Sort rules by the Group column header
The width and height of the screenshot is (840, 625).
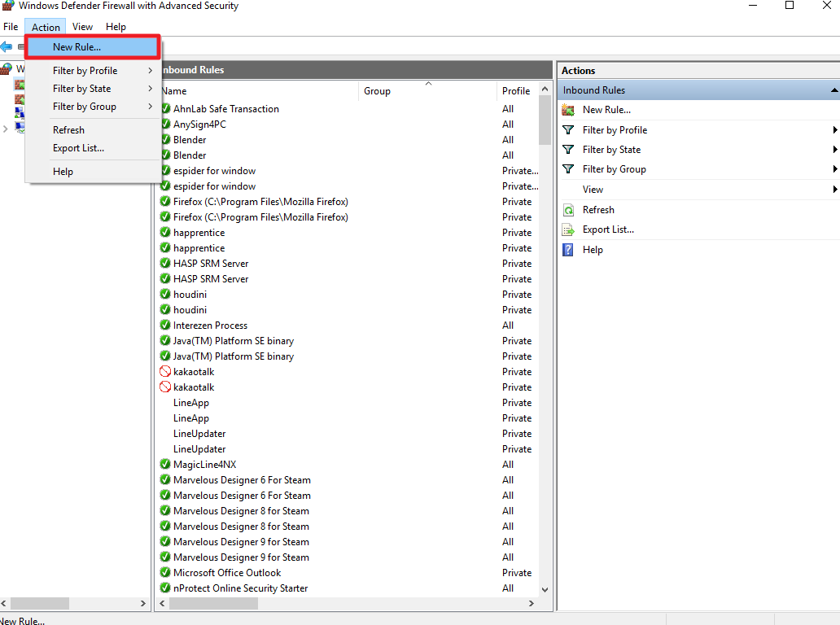click(427, 91)
